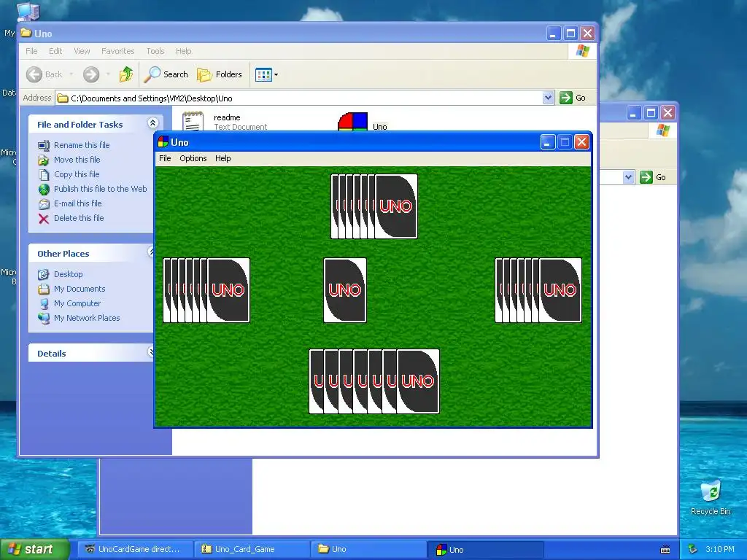Open My Documents from Other Places
The width and height of the screenshot is (747, 560).
[79, 289]
